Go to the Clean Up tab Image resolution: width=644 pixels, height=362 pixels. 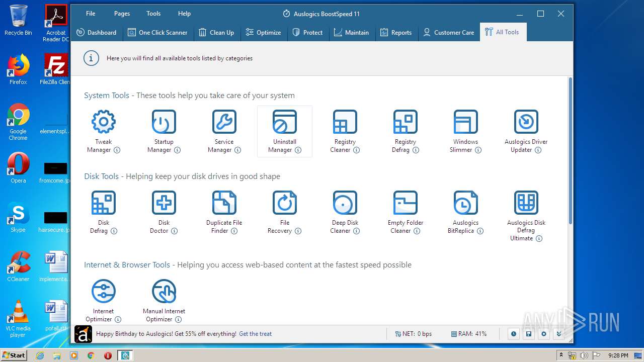pos(216,32)
